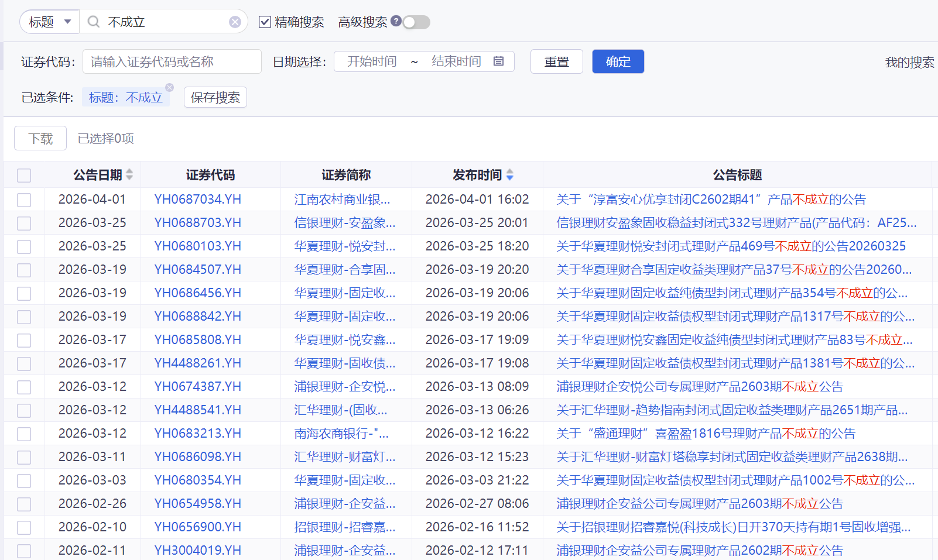Open the 结束时间 date selector
The width and height of the screenshot is (938, 560).
(x=456, y=61)
